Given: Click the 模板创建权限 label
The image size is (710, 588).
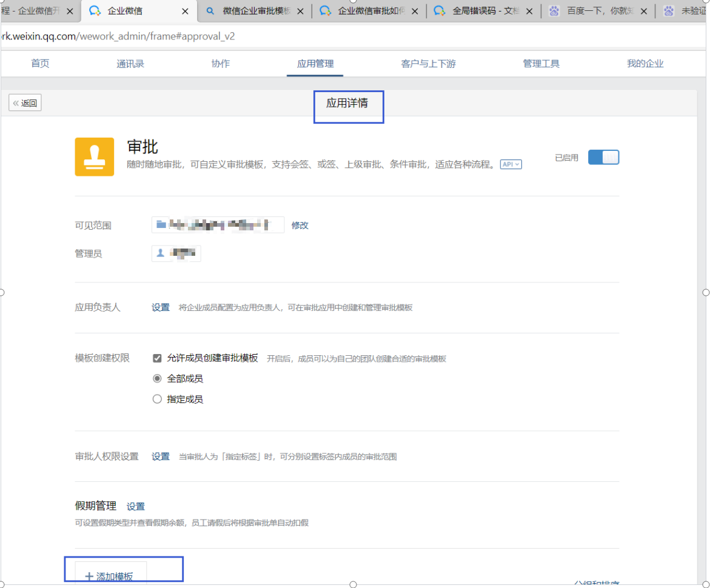Looking at the screenshot, I should coord(102,358).
